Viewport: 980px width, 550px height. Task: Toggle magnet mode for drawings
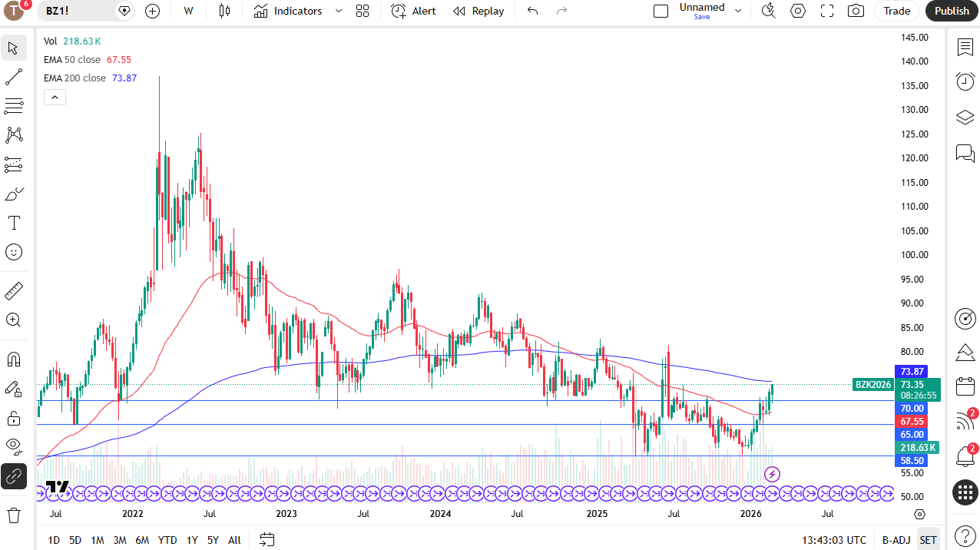point(14,359)
